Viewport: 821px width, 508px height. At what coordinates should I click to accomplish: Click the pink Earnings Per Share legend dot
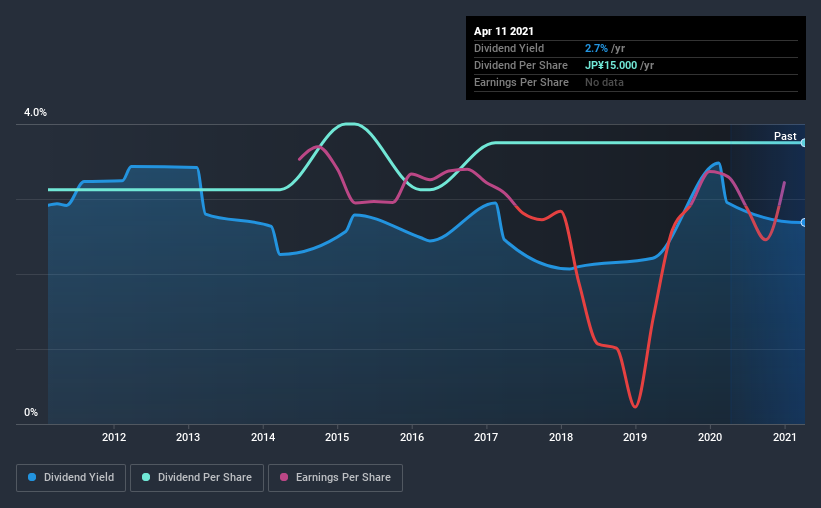coord(284,477)
